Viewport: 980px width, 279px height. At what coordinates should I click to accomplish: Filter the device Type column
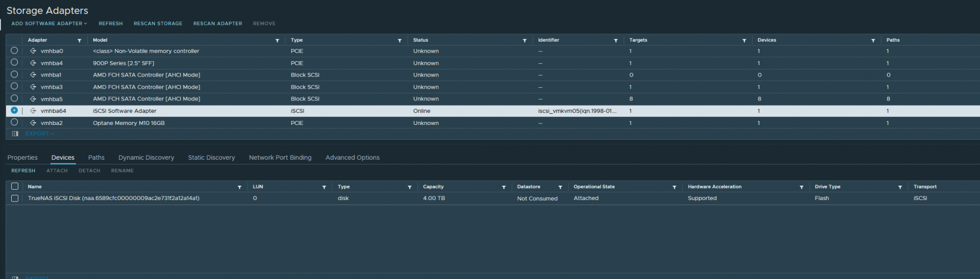point(409,187)
